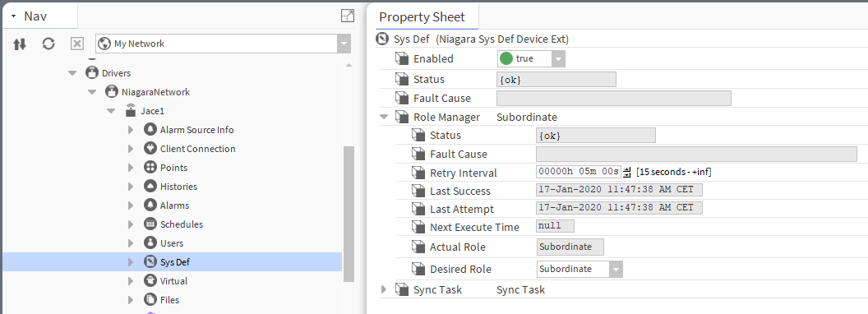Click the Retry Interval time field

pyautogui.click(x=579, y=172)
